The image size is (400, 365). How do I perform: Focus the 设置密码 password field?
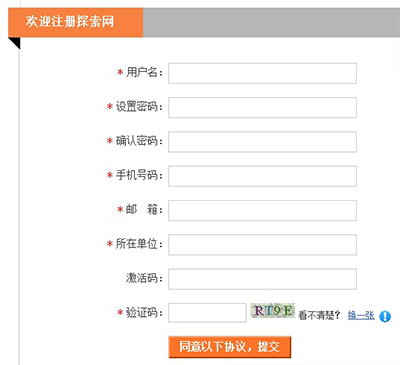pos(262,107)
